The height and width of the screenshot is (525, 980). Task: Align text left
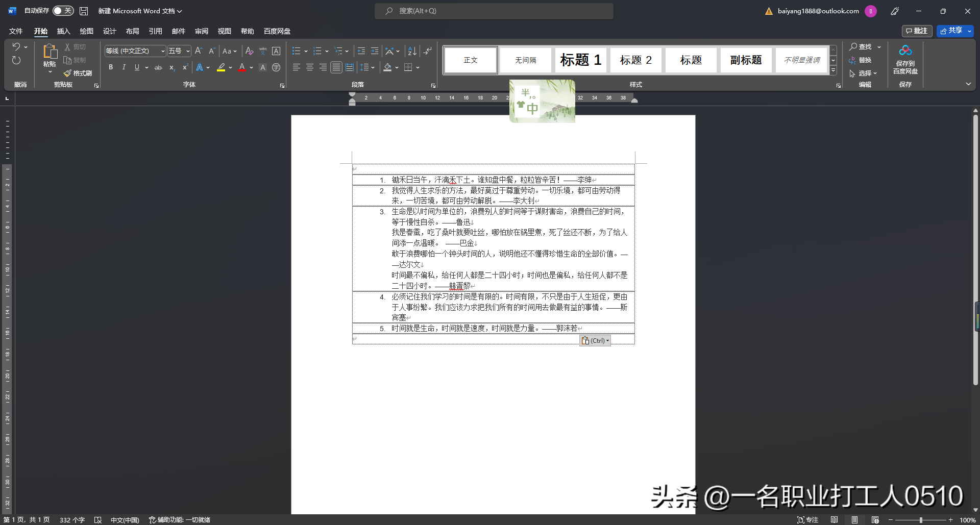coord(296,67)
